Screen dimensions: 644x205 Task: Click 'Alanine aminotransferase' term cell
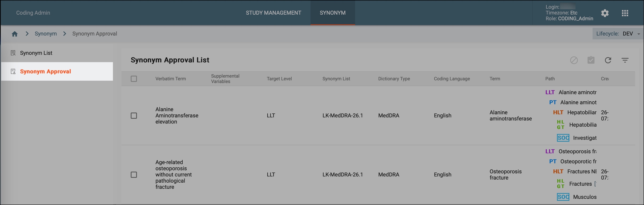[511, 116]
